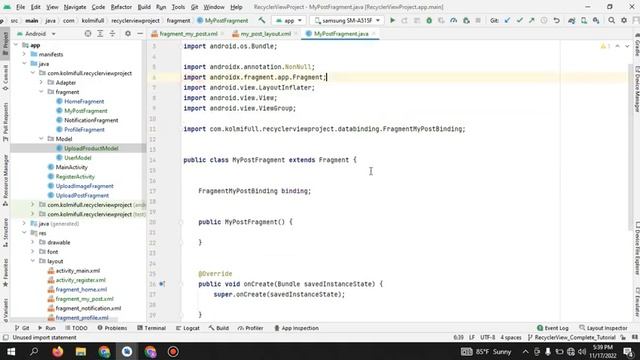Click the Git branch RecyclerView_Complete_Tutorial widget
Screen dimensions: 640x360
click(x=571, y=338)
